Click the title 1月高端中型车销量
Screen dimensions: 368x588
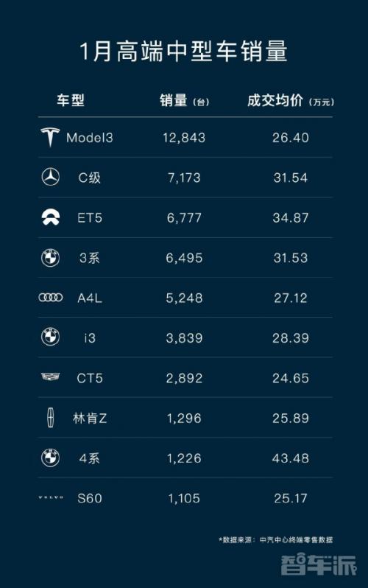point(183,52)
